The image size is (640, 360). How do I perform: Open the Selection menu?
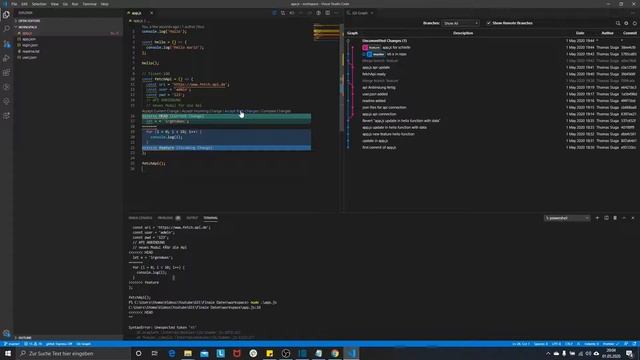pyautogui.click(x=39, y=4)
